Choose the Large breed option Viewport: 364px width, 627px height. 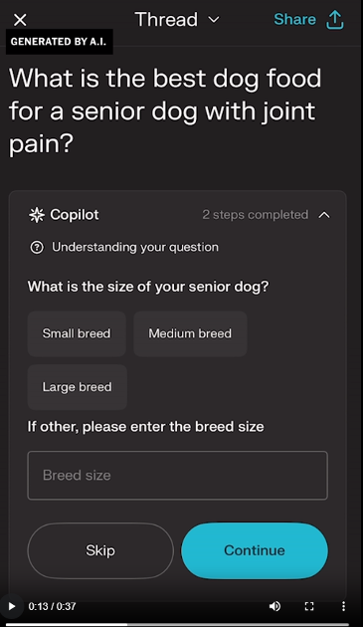[78, 387]
